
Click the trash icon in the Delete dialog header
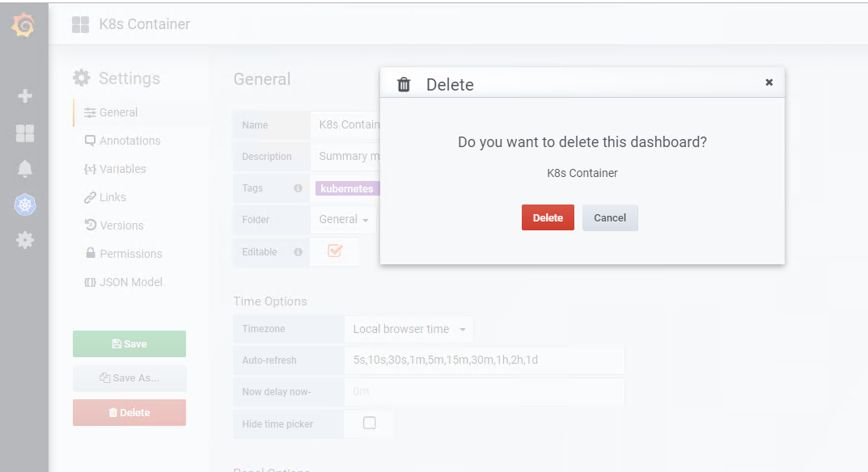coord(404,85)
